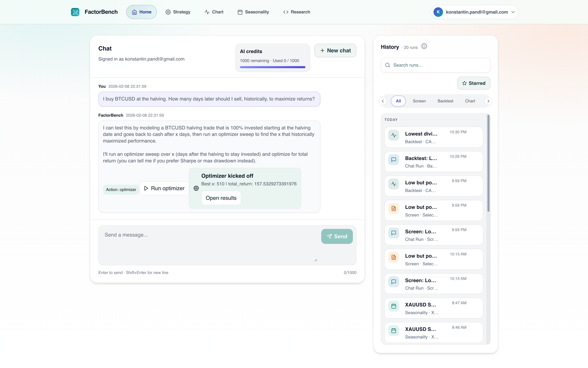
Task: Collapse filter tabs using the left chevron
Action: [383, 101]
